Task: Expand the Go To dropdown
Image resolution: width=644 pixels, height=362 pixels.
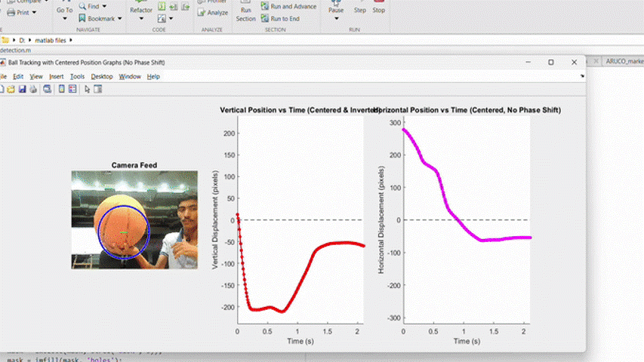Action: click(65, 19)
